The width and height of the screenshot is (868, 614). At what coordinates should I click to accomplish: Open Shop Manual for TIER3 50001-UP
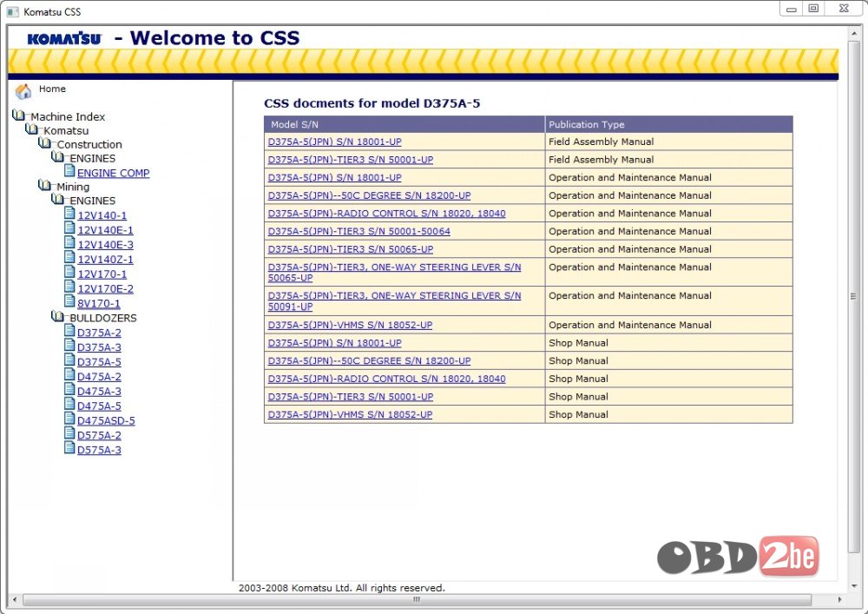(351, 396)
